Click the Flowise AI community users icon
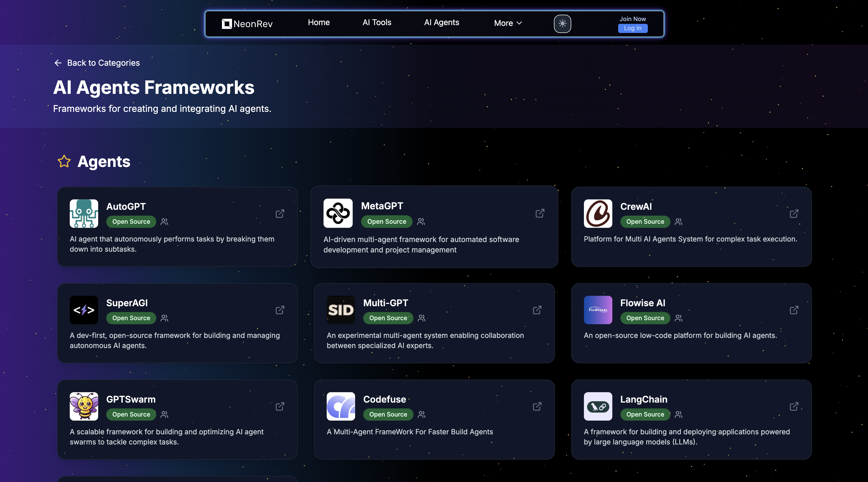The width and height of the screenshot is (868, 482). (x=679, y=318)
